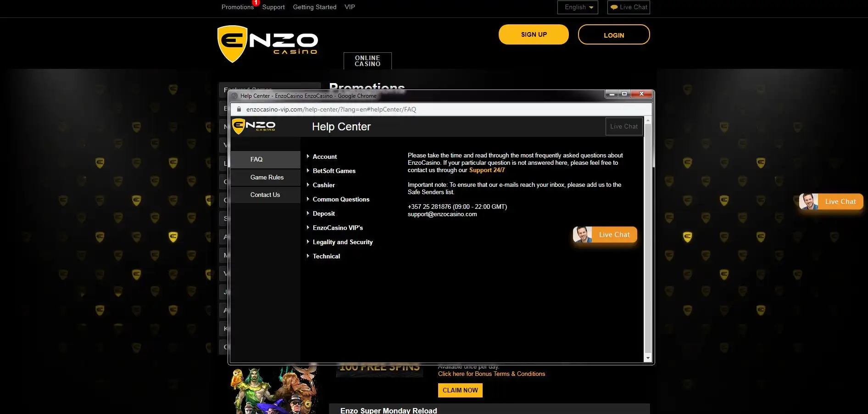Open the English language dropdown
Image resolution: width=868 pixels, height=414 pixels.
coord(578,7)
